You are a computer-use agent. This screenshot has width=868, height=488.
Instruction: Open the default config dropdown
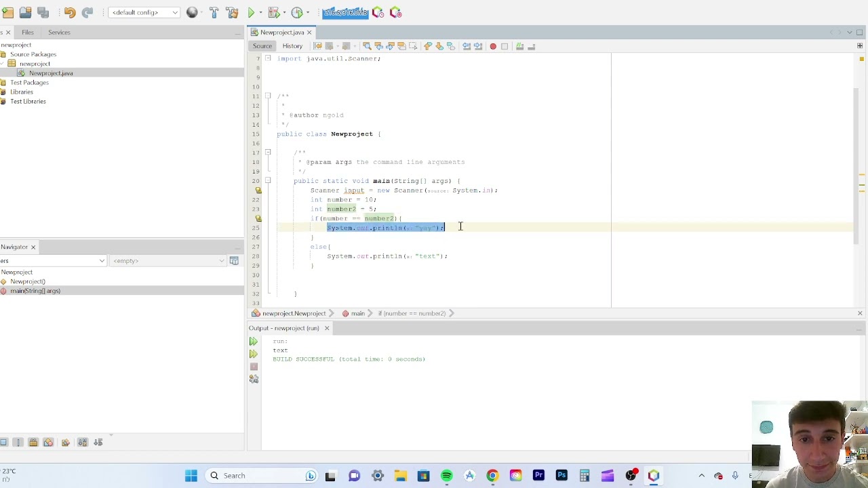click(144, 12)
